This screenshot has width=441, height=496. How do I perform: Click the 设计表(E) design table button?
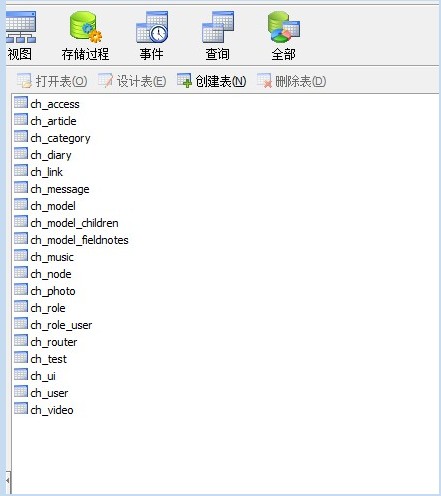click(x=132, y=81)
